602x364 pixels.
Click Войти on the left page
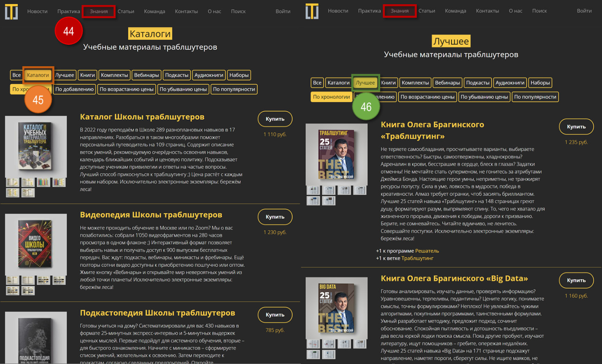click(283, 11)
